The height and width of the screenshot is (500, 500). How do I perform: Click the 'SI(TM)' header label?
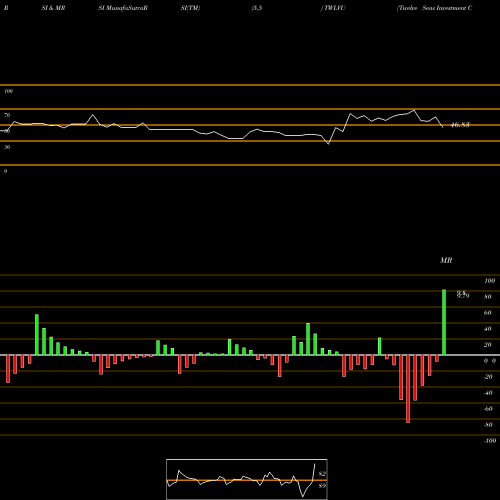point(190,8)
